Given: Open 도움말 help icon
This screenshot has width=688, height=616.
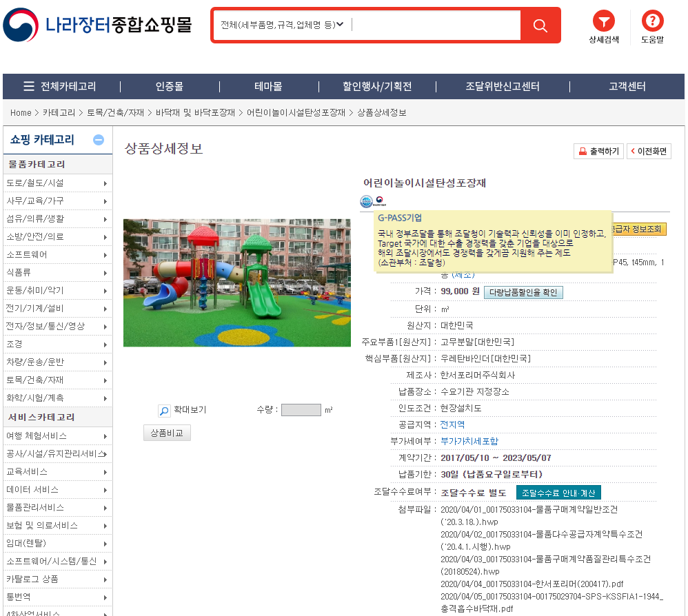Looking at the screenshot, I should click(652, 27).
